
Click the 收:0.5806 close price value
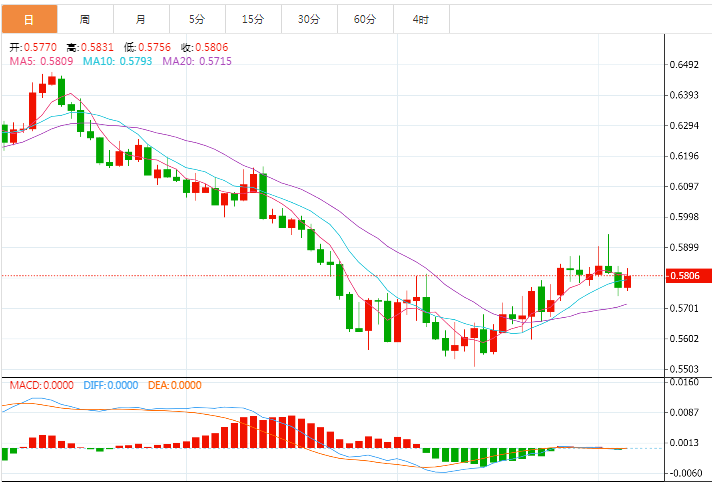pos(204,47)
